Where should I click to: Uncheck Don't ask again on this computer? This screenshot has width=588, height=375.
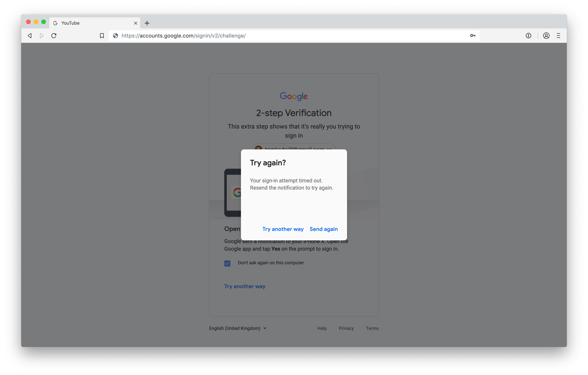(227, 263)
